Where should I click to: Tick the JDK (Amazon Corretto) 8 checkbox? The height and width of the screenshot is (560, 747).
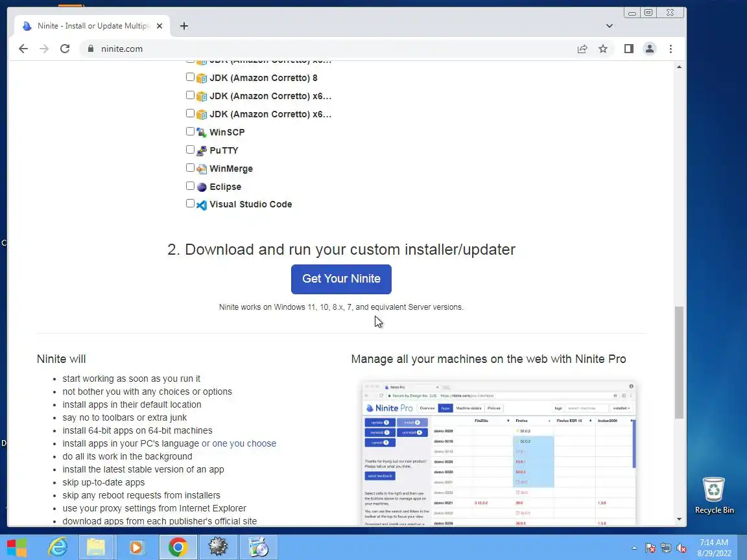click(190, 76)
